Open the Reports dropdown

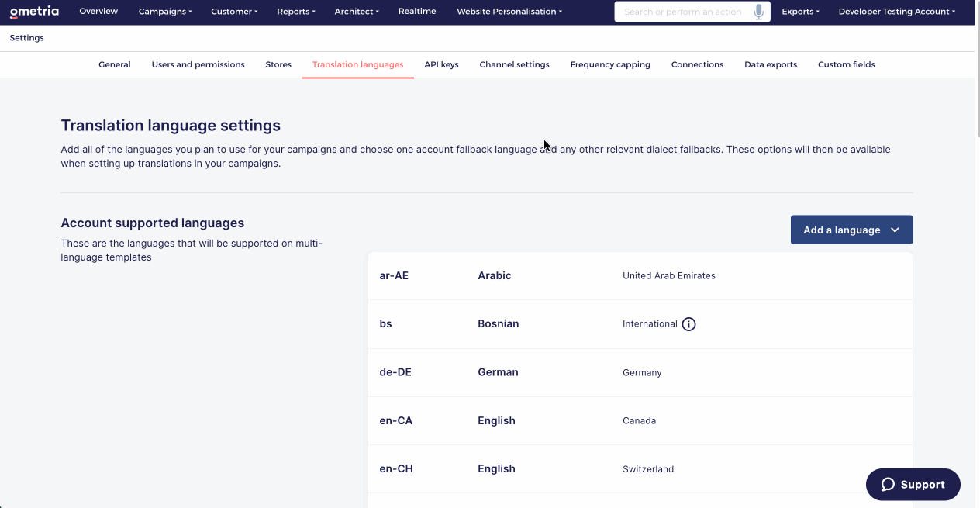tap(296, 12)
